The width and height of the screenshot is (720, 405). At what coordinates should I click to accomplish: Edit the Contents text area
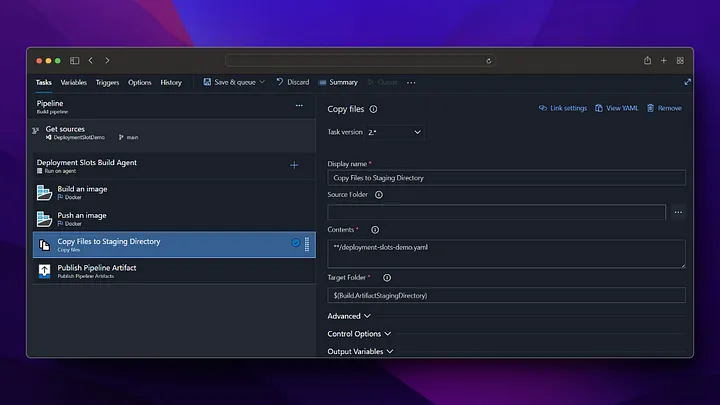(506, 253)
